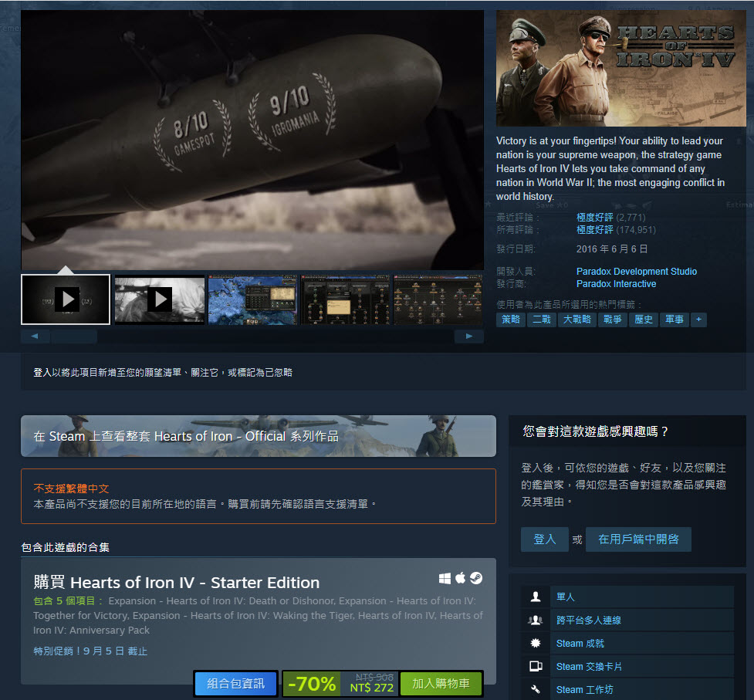This screenshot has height=700, width=754.
Task: Click the Steam achievements starburst icon
Action: click(x=535, y=643)
